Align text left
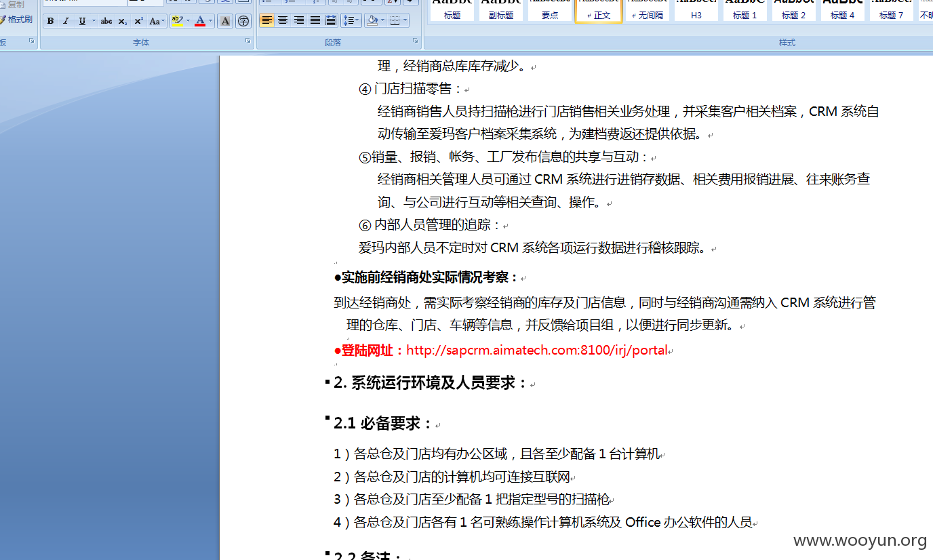 click(x=267, y=20)
